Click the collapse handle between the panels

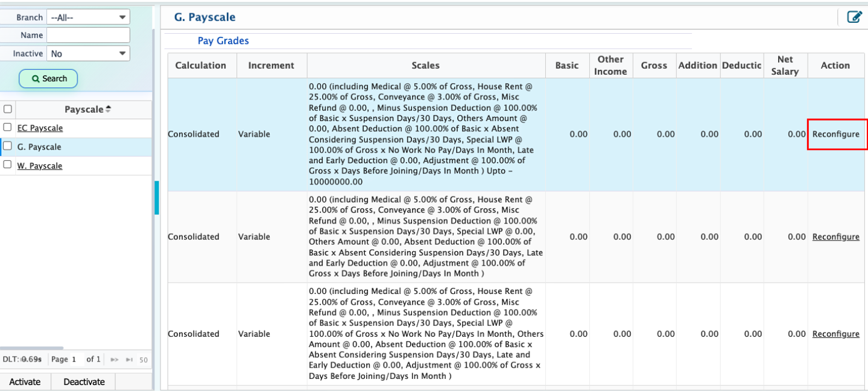click(x=157, y=197)
